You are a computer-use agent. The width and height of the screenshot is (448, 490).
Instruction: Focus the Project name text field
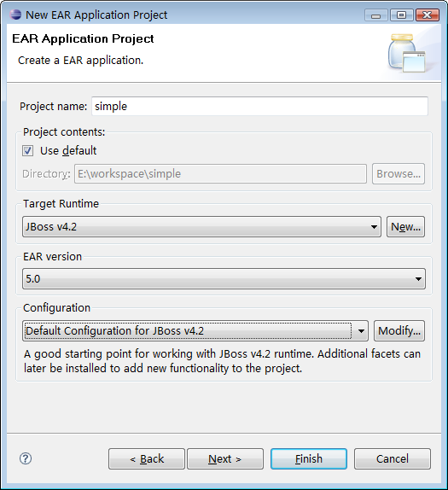tap(259, 106)
